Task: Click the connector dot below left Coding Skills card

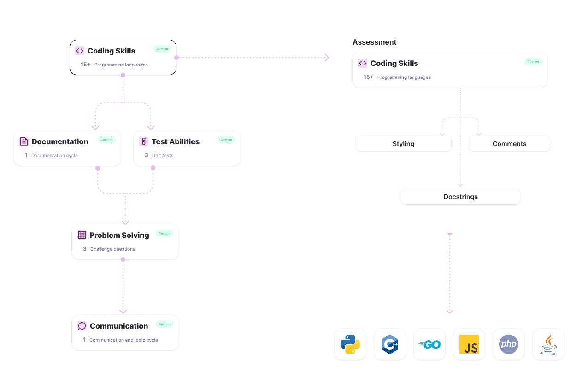Action: click(123, 75)
